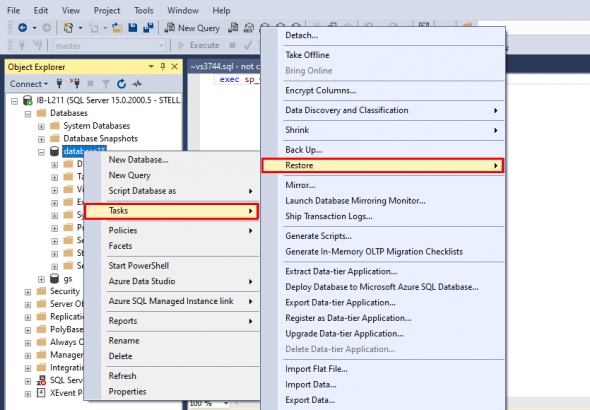Select Back Up... in the submenu
Screen dimensions: 590x410
pos(383,150)
